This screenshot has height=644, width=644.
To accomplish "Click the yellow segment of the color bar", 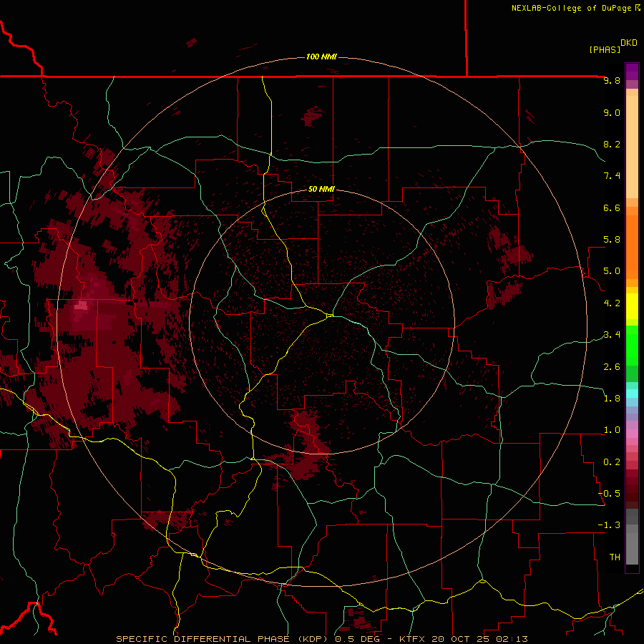I will pyautogui.click(x=632, y=306).
